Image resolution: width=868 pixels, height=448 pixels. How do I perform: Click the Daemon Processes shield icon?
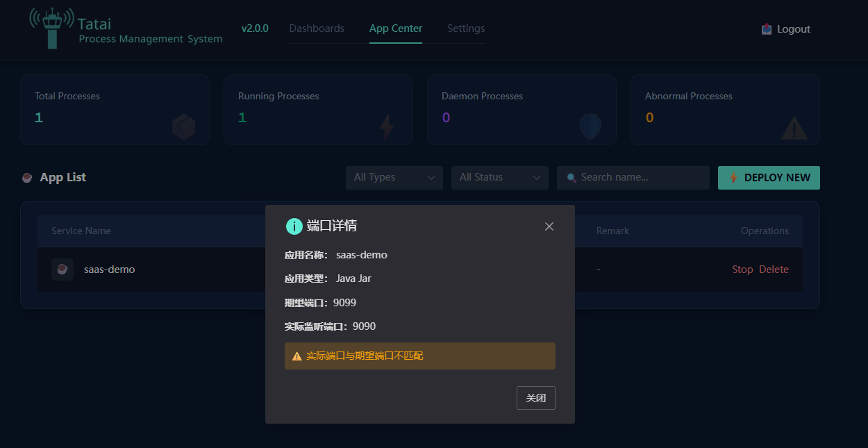[x=590, y=127]
